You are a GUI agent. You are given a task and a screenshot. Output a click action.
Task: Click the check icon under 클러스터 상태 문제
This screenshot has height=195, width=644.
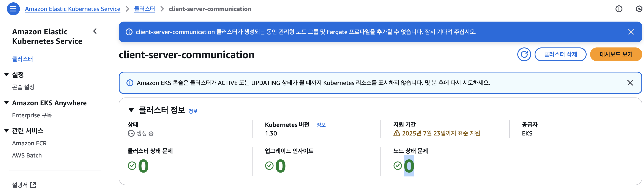coord(132,165)
